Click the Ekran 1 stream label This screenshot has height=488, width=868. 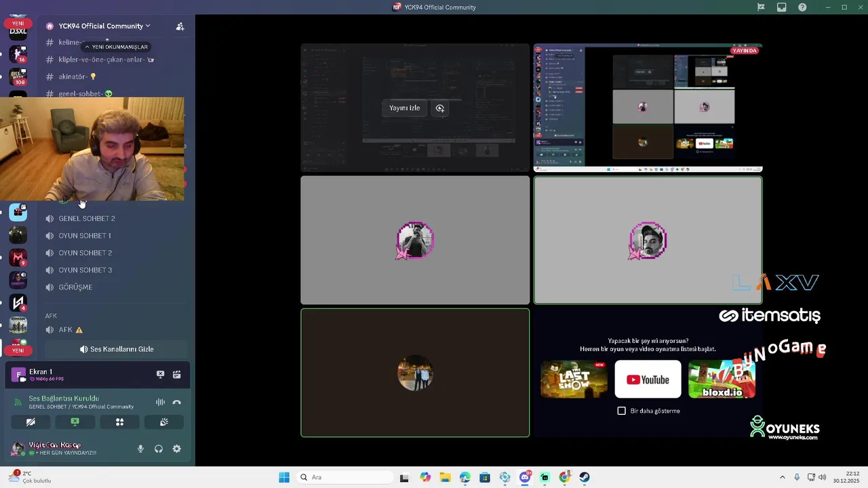pos(41,371)
